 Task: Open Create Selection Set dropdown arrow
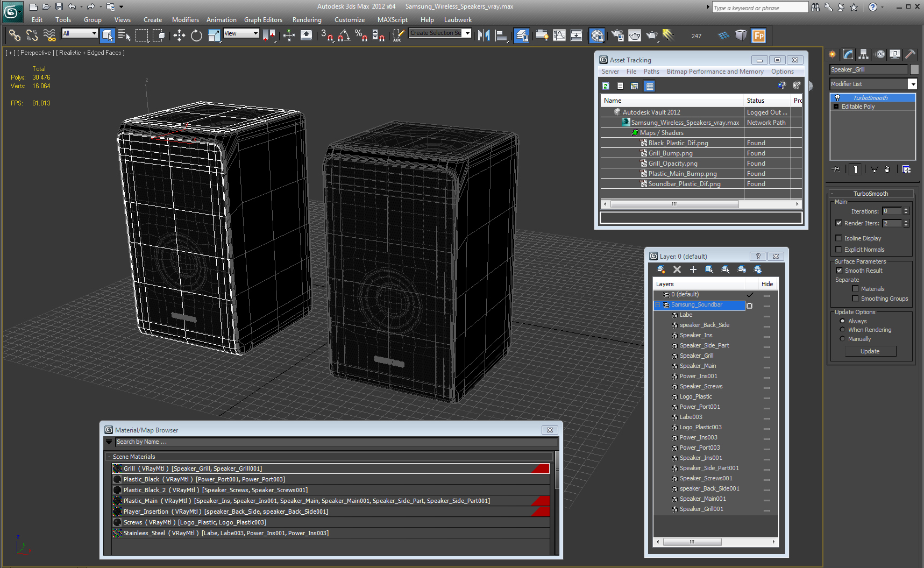pyautogui.click(x=467, y=33)
